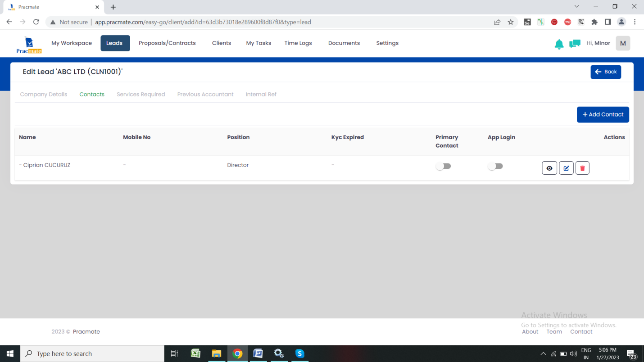Viewport: 644px width, 362px height.
Task: Open Time Logs
Action: (x=298, y=43)
